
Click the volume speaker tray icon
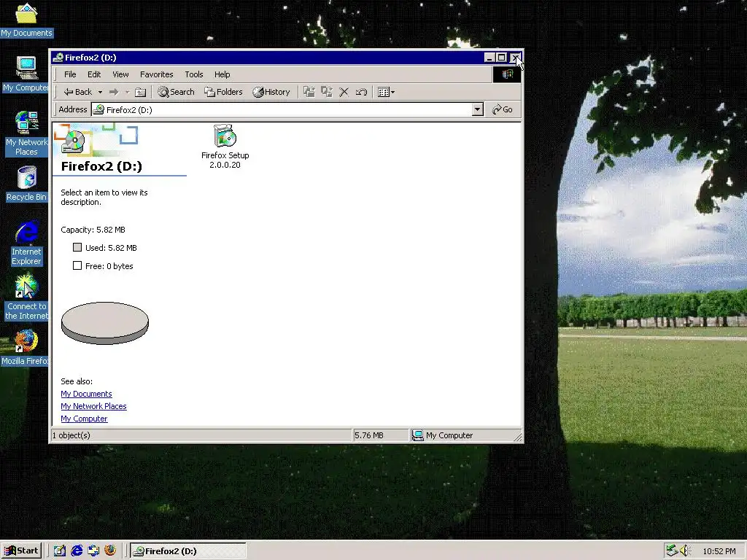tap(686, 551)
